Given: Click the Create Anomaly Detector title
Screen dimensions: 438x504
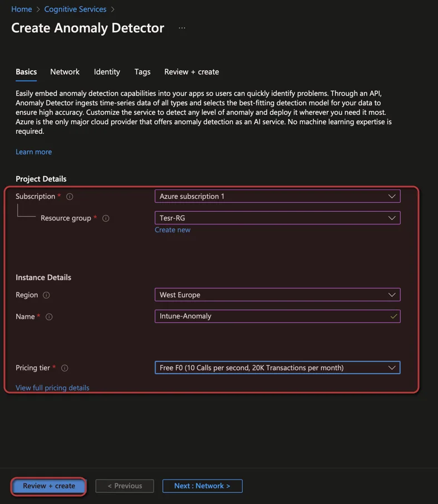Looking at the screenshot, I should tap(88, 28).
